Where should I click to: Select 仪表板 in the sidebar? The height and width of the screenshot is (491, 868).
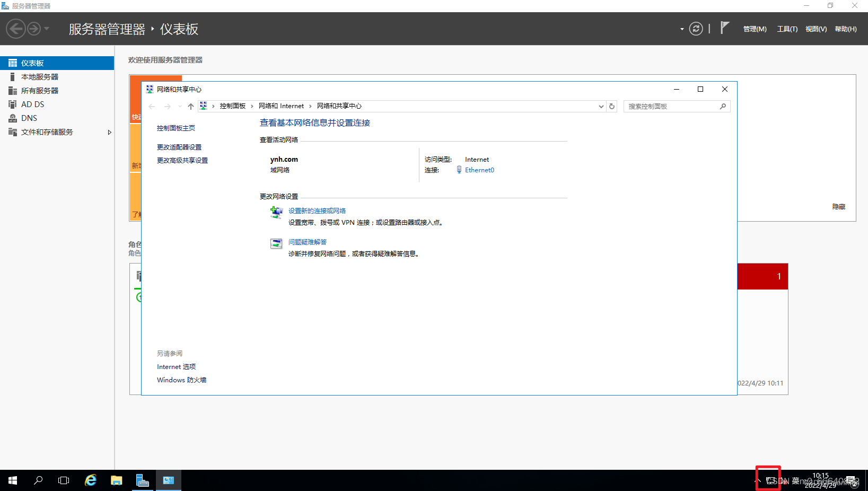click(x=57, y=63)
